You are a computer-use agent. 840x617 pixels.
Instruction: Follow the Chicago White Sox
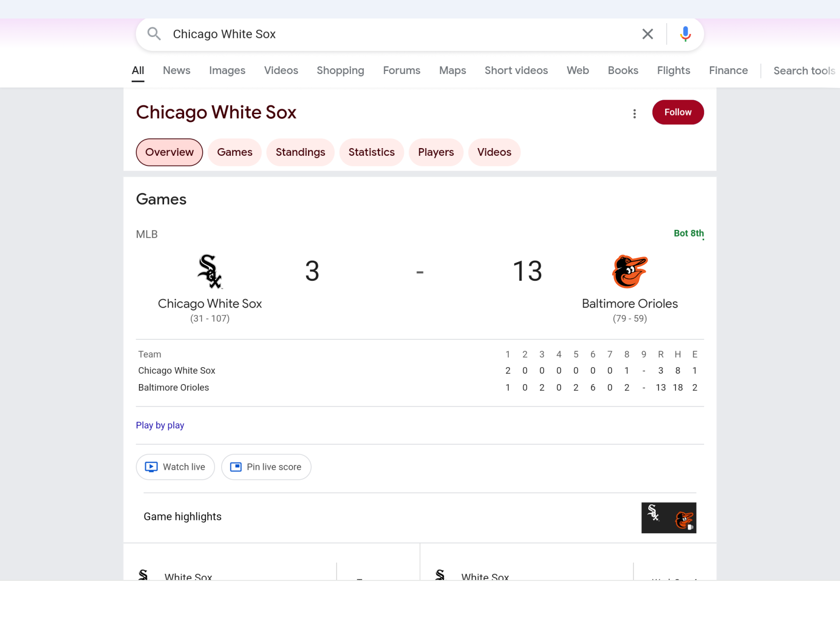coord(677,112)
